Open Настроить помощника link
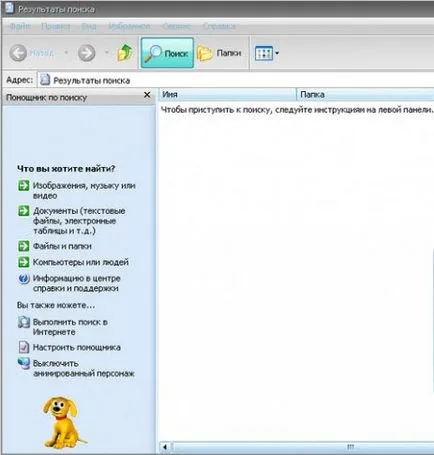This screenshot has height=455, width=434. click(x=77, y=347)
